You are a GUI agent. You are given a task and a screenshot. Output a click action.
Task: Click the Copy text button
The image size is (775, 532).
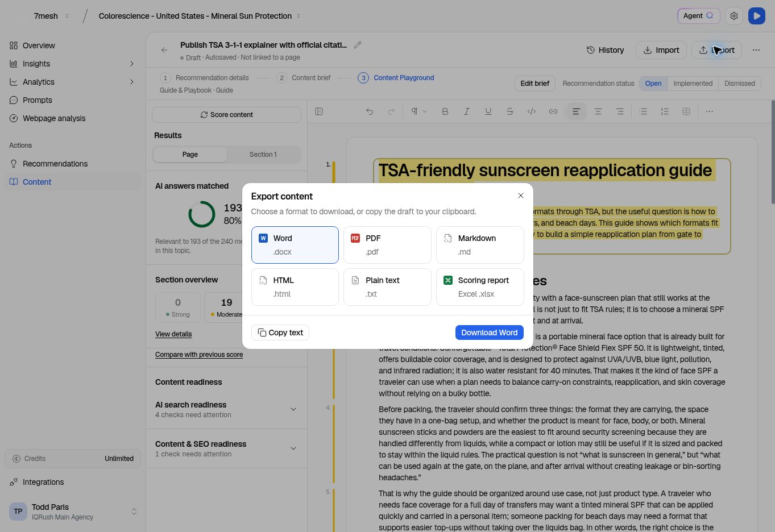click(x=280, y=332)
